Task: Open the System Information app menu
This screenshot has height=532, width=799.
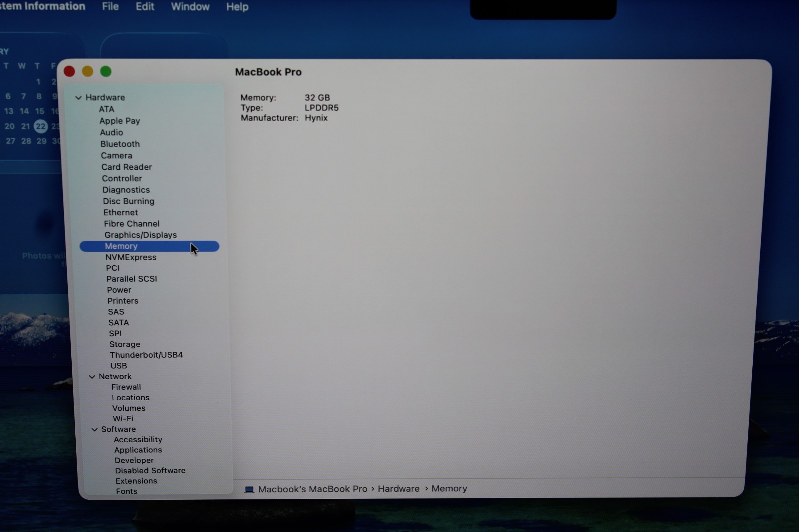Action: (42, 6)
